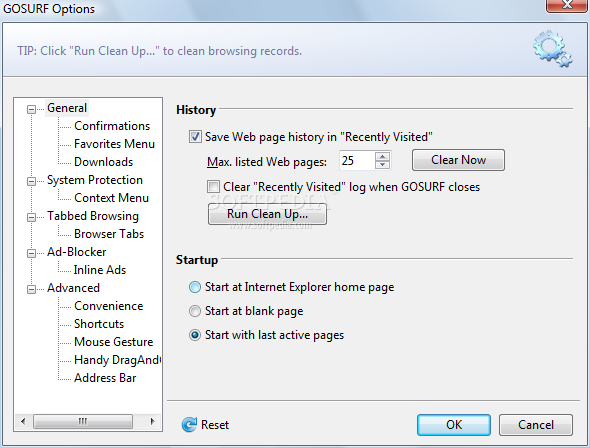Open Handy DragAndDrop settings

(x=117, y=360)
